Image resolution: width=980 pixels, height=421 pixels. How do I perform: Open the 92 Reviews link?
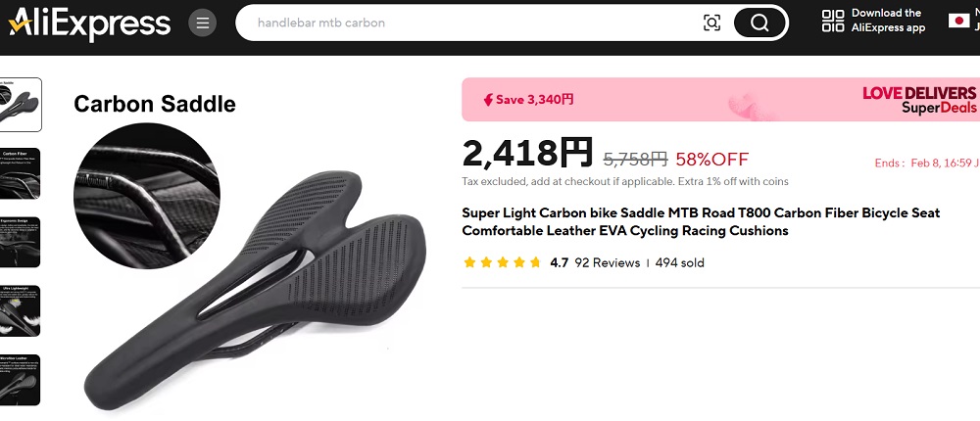click(x=607, y=263)
